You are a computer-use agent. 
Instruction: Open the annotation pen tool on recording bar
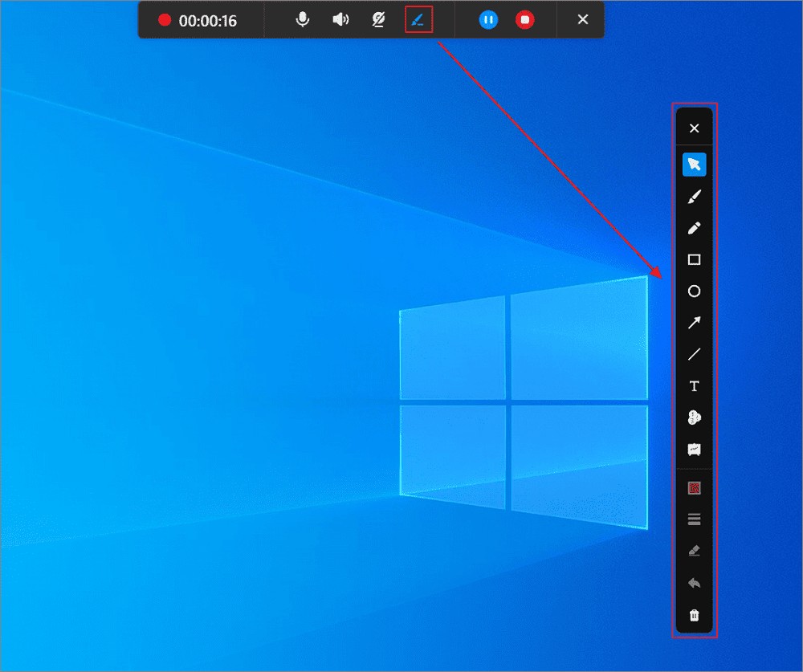(418, 19)
